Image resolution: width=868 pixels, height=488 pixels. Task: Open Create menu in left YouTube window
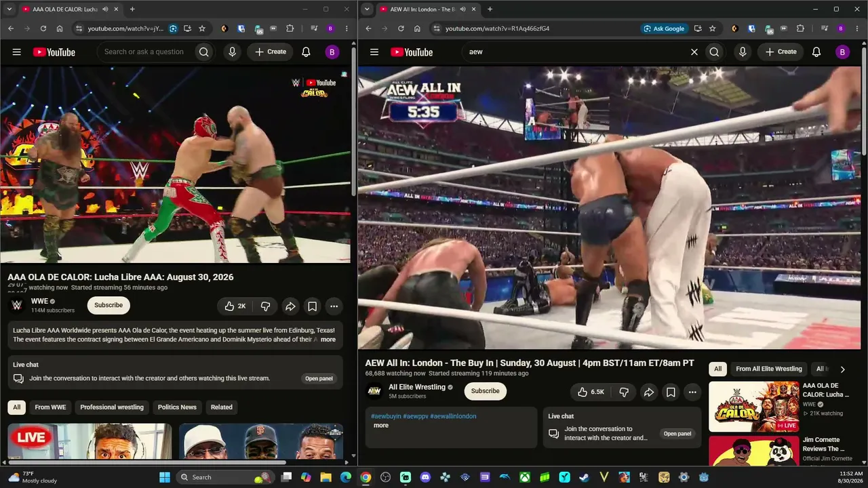tap(271, 52)
